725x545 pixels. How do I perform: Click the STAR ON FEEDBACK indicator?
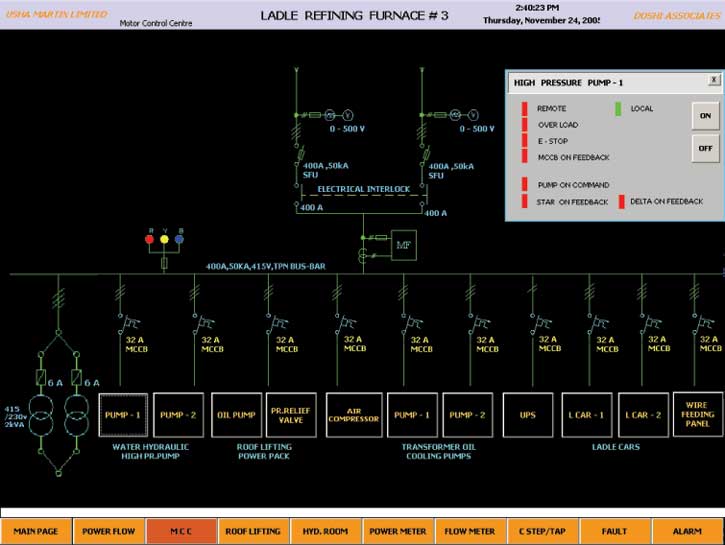point(525,201)
